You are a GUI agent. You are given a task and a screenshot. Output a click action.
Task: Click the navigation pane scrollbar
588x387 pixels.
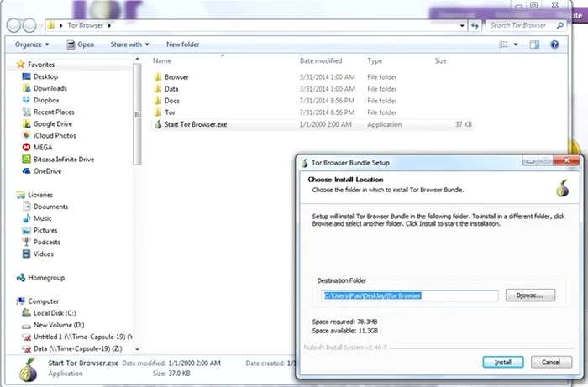(137, 114)
